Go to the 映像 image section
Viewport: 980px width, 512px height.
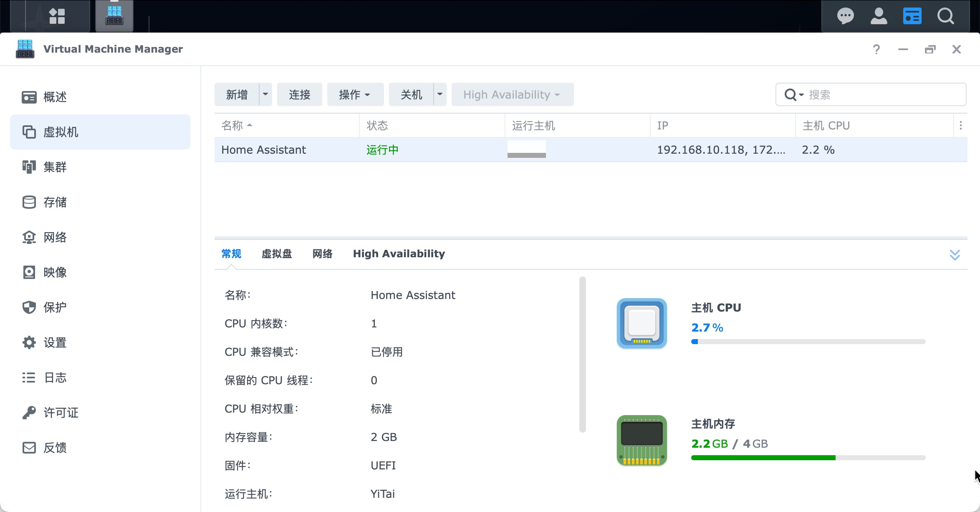[x=54, y=272]
